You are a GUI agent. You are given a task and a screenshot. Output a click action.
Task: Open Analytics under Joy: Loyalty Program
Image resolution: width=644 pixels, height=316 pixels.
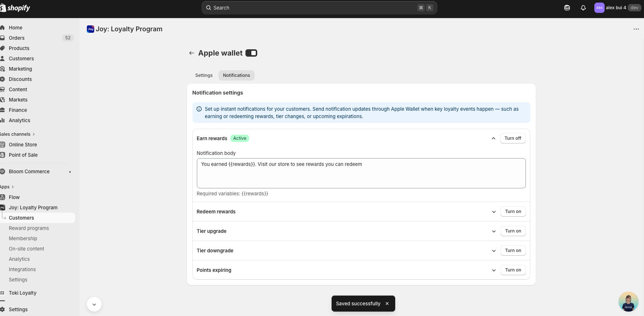click(19, 259)
